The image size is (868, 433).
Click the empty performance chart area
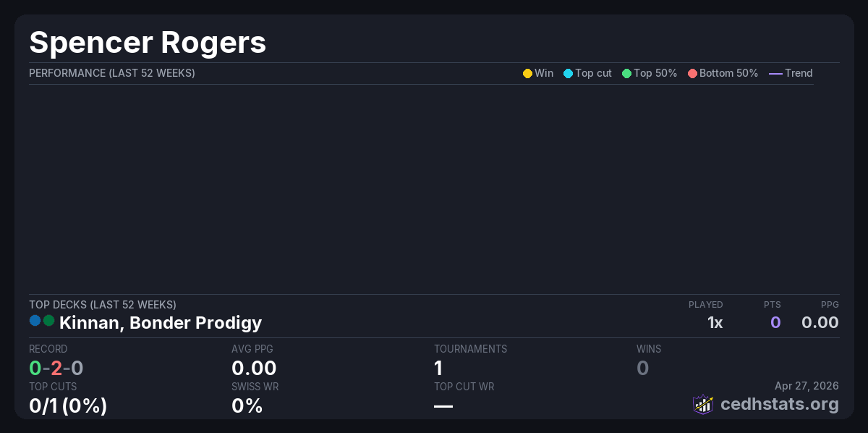(x=421, y=188)
